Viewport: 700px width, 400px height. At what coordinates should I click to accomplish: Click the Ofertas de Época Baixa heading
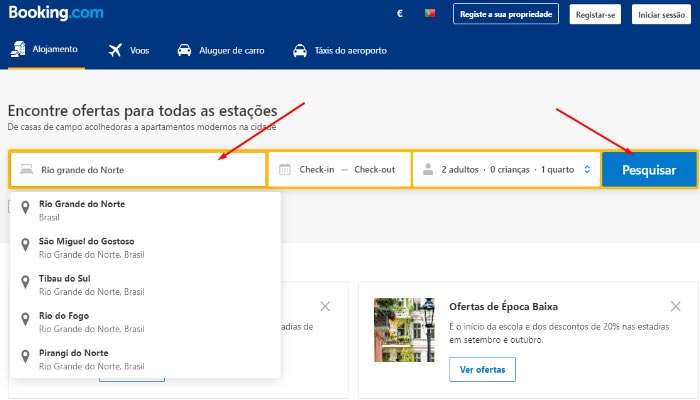pyautogui.click(x=503, y=307)
